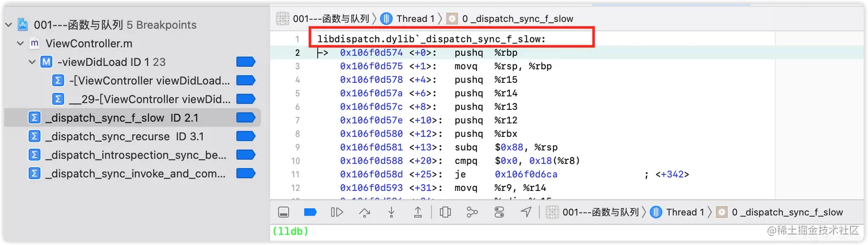Image resolution: width=868 pixels, height=245 pixels.
Task: Select _dispatch_sync_invoke_and_com... row
Action: pos(132,173)
